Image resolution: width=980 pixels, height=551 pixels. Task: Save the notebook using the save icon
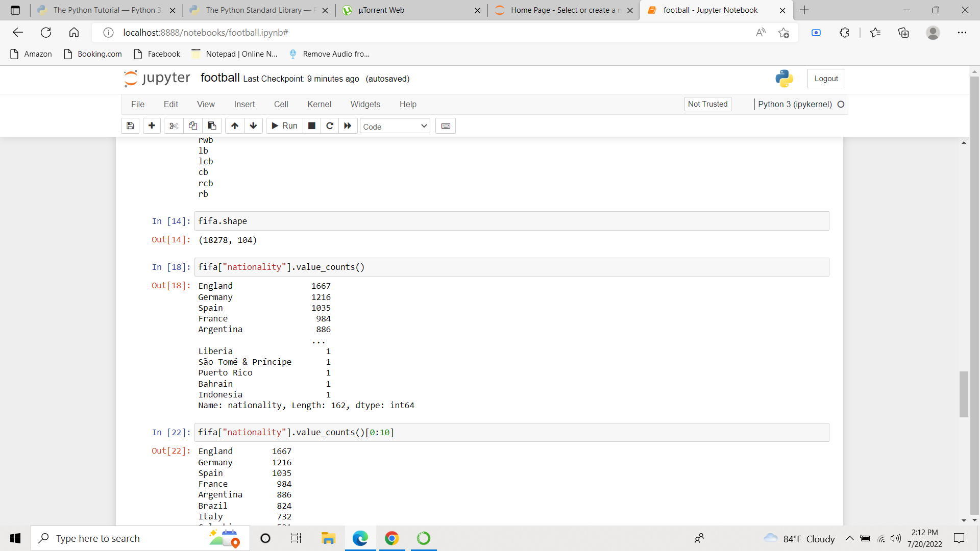click(x=130, y=126)
